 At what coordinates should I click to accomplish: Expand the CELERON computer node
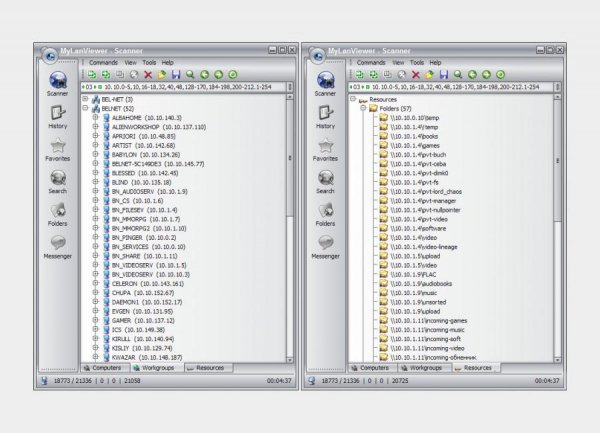pyautogui.click(x=96, y=283)
